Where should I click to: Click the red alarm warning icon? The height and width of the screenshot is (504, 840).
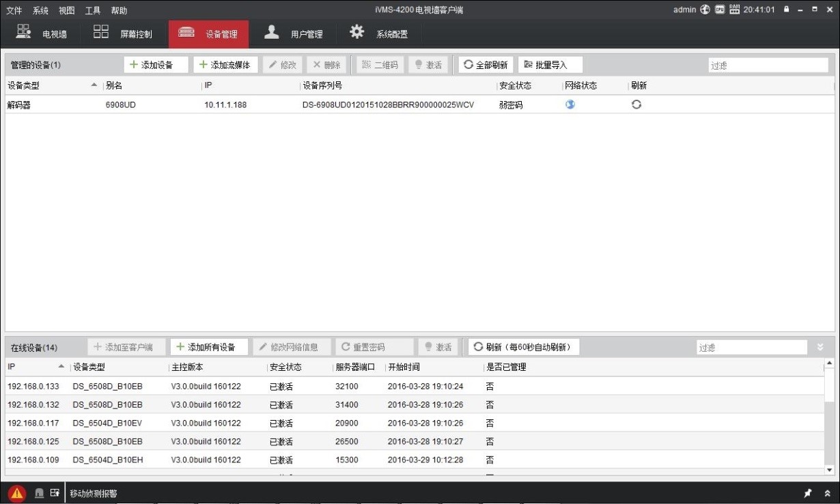tap(17, 493)
